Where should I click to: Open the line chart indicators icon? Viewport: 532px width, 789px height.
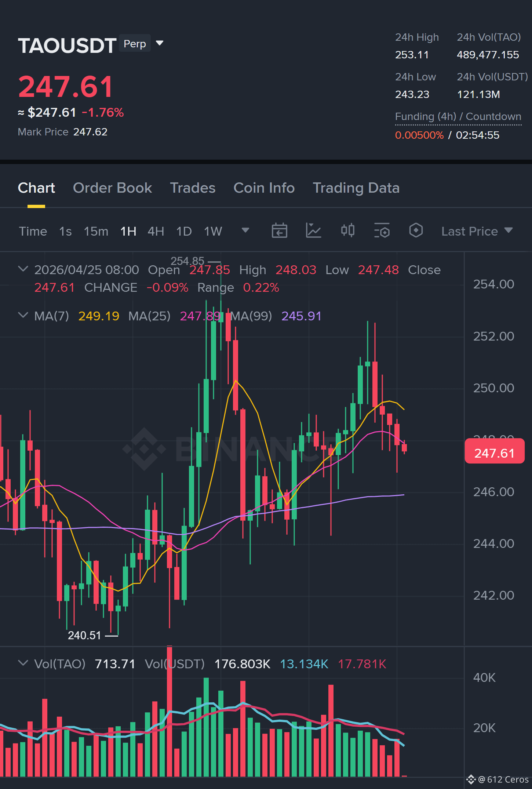pyautogui.click(x=313, y=231)
